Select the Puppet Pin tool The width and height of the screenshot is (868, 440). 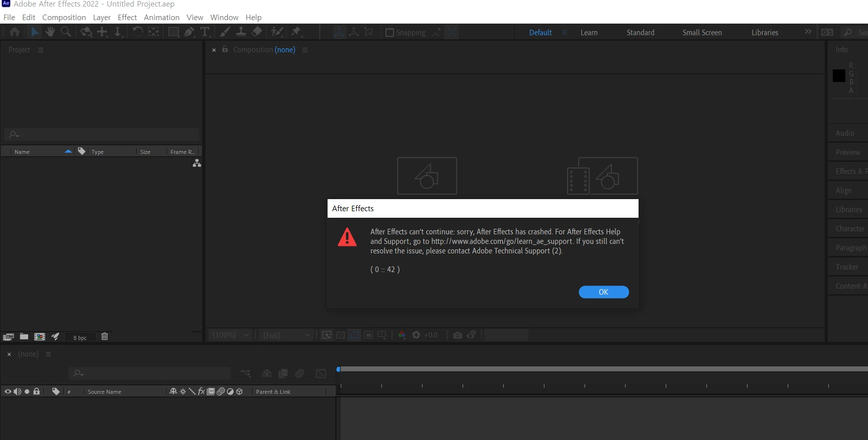click(x=296, y=32)
